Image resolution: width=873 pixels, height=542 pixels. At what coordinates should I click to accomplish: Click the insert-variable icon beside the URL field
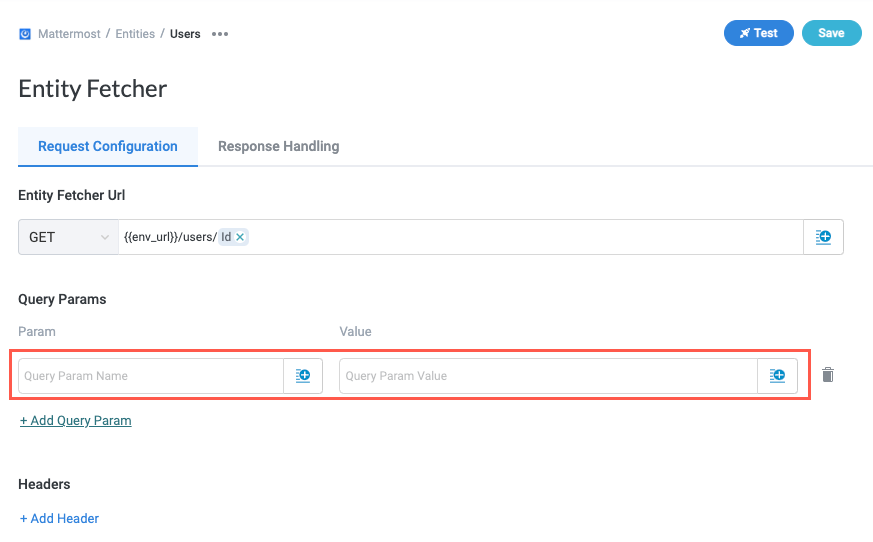pos(823,237)
